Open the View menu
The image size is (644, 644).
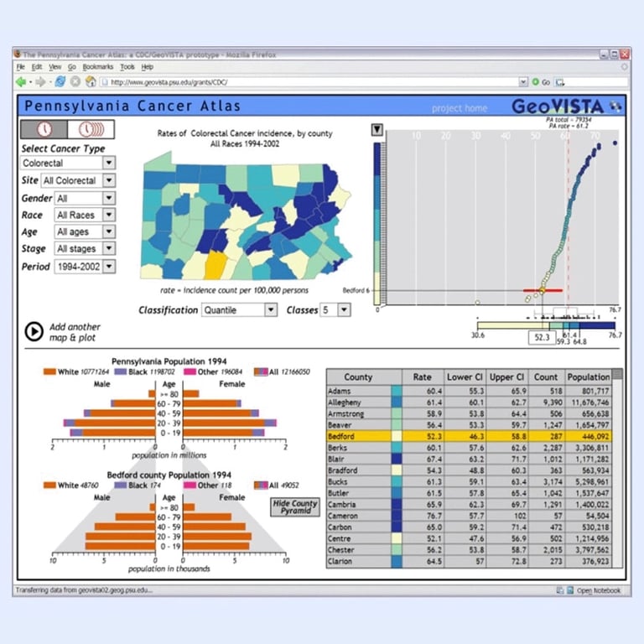55,66
